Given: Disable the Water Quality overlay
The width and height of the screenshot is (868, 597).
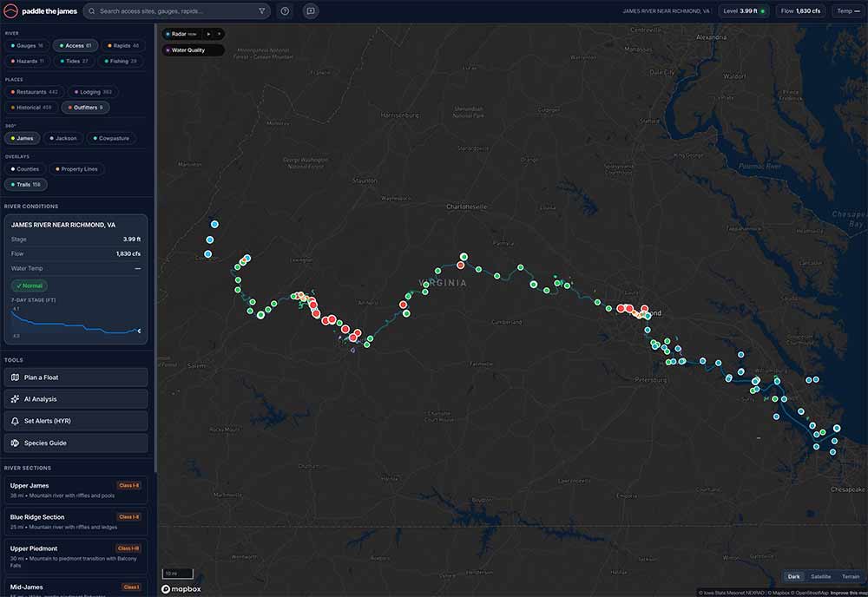Looking at the screenshot, I should [x=187, y=49].
